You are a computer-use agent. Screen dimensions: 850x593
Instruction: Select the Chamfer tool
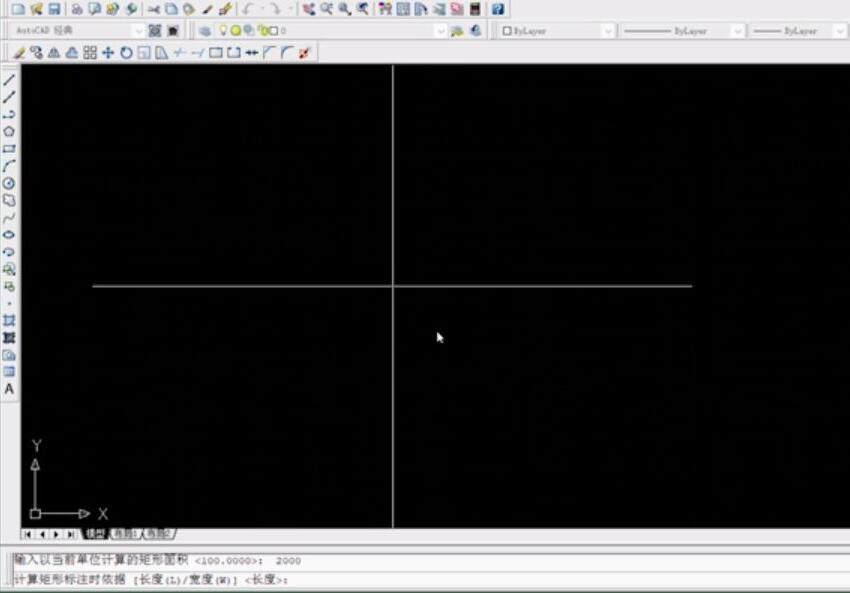(269, 53)
